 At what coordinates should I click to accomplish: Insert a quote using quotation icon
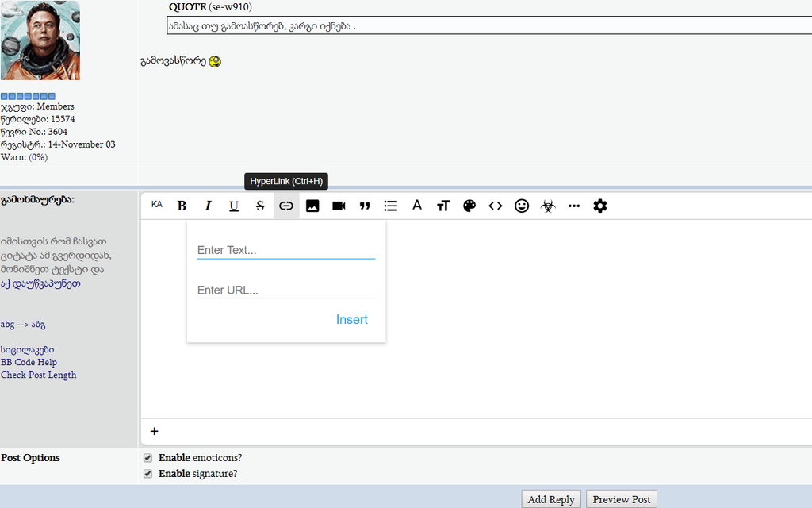tap(365, 206)
